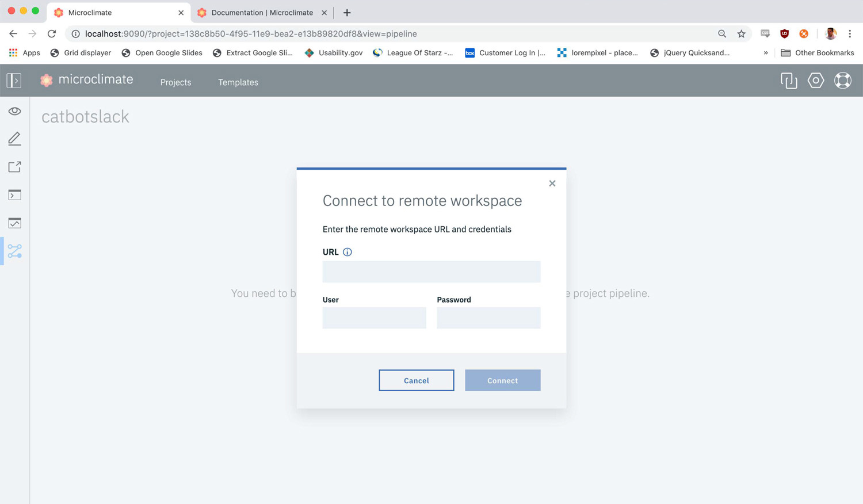Click inside the URL input field
This screenshot has width=863, height=504.
[431, 271]
